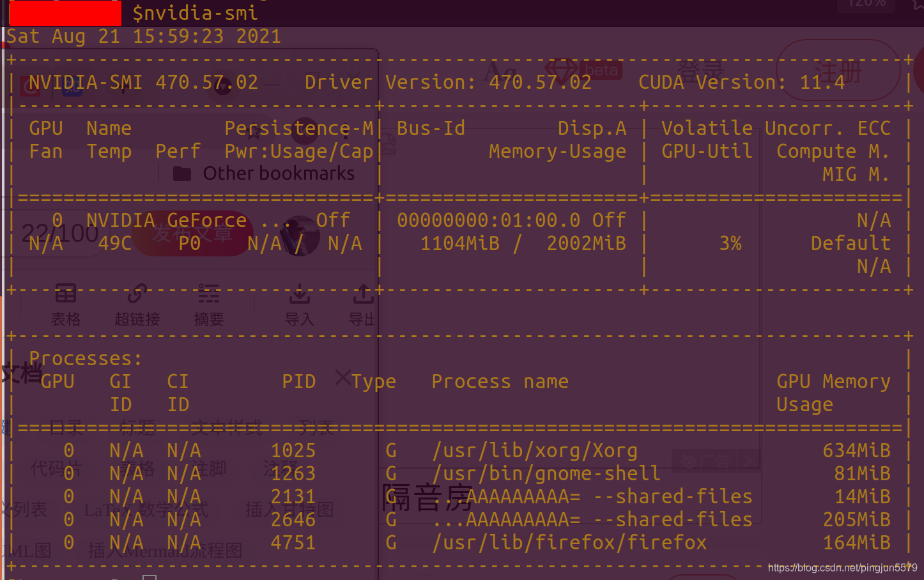924x580 pixels.
Task: Select the 文本样式 tab in background help panel
Action: tap(226, 427)
